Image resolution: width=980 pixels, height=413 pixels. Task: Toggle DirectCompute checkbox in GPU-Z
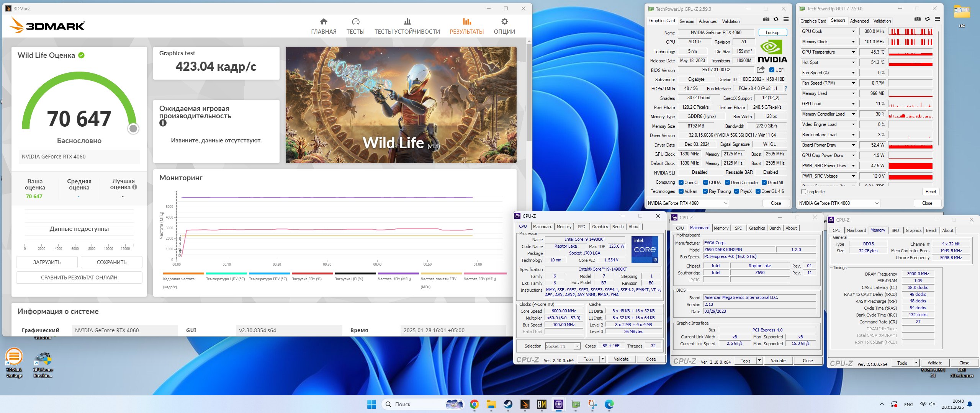pos(727,183)
